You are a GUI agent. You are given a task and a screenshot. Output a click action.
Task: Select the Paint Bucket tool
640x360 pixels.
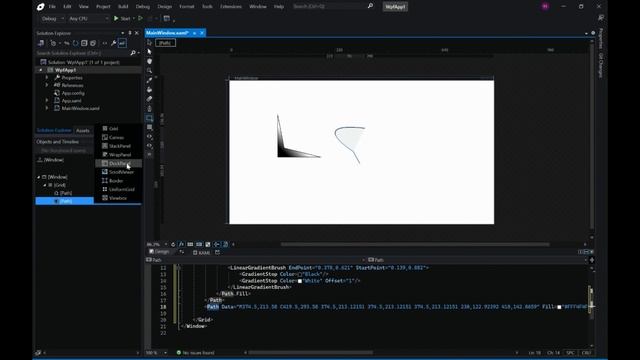coord(149,89)
